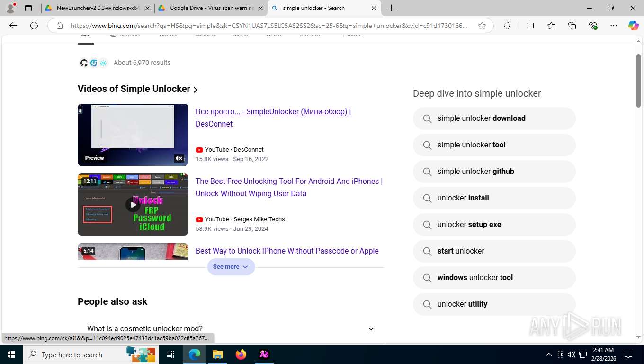The width and height of the screenshot is (644, 364).
Task: Switch to the NewLauncher-2.0.3-windows tab
Action: pos(97,8)
